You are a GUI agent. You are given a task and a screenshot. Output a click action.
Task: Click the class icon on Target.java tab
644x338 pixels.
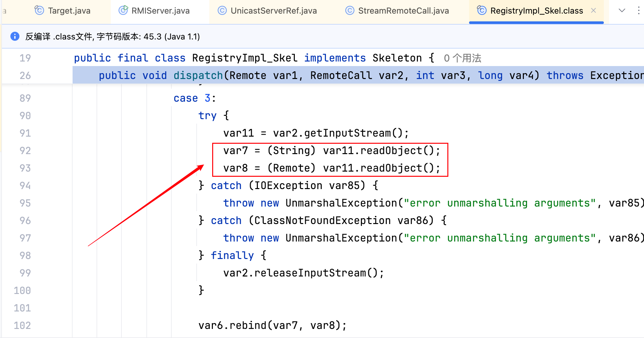point(39,11)
